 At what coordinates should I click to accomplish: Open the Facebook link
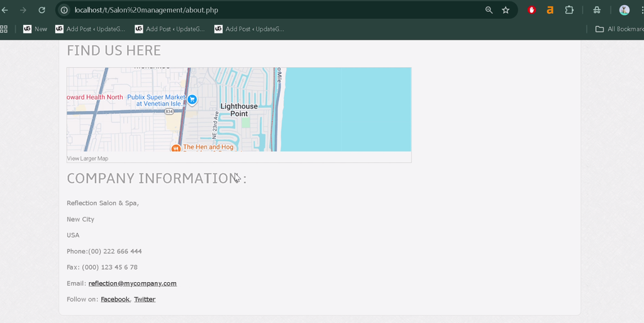point(115,299)
